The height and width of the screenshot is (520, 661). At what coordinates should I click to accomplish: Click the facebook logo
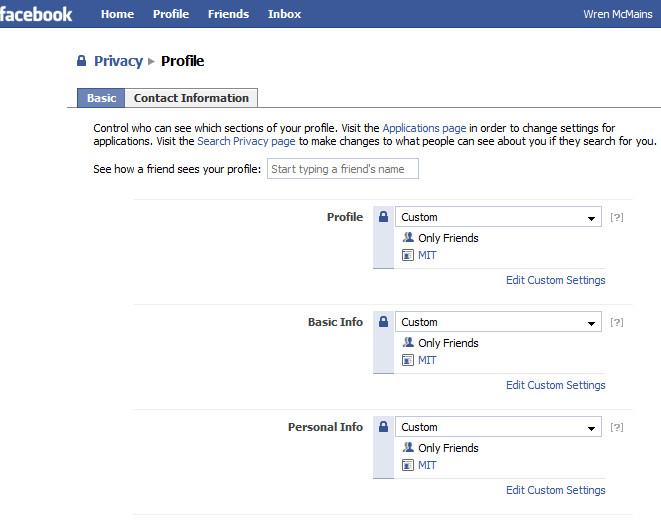[36, 14]
